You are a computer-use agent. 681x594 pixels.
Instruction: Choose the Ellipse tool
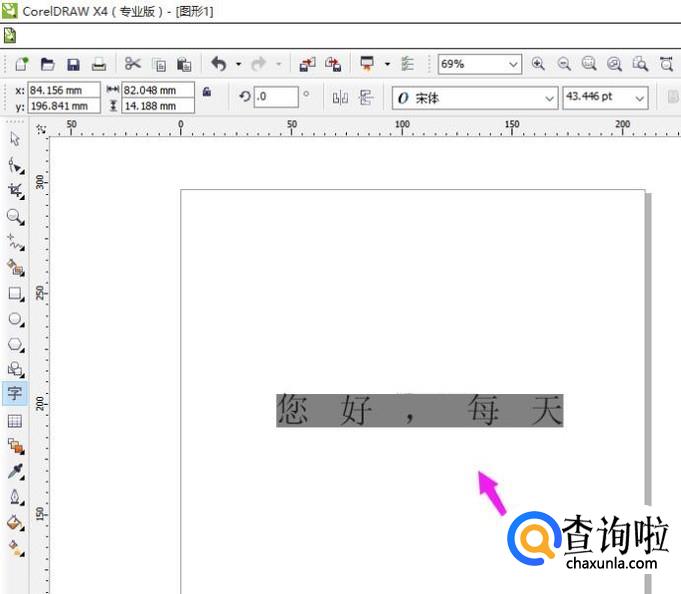pyautogui.click(x=15, y=319)
